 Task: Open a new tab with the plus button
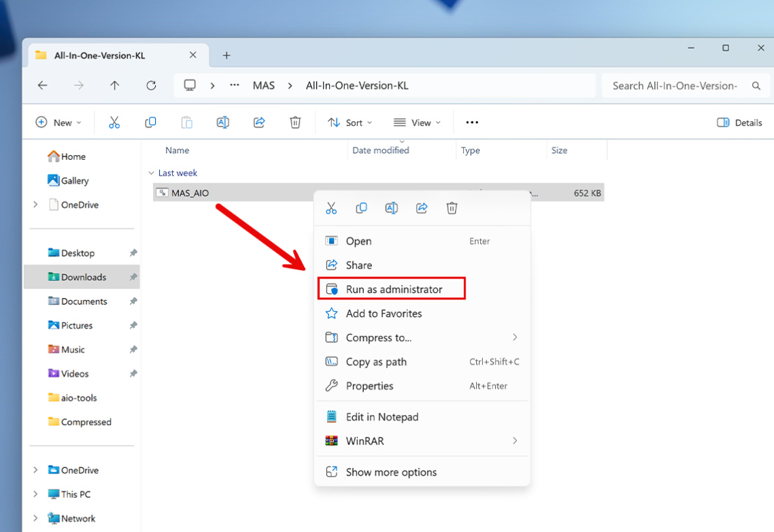tap(226, 56)
